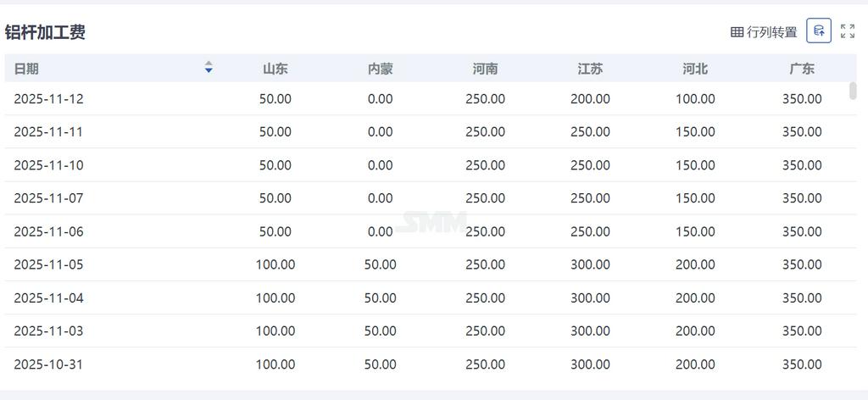Click the 河南 column header

485,69
